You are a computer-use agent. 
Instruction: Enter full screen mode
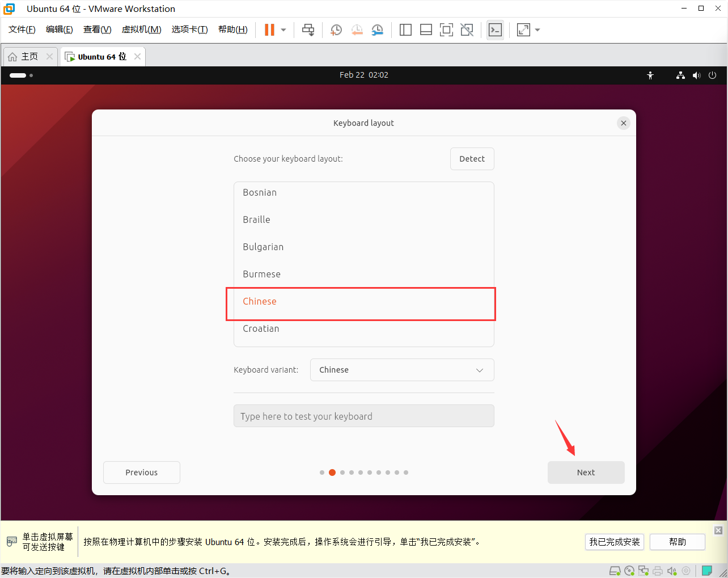(446, 30)
